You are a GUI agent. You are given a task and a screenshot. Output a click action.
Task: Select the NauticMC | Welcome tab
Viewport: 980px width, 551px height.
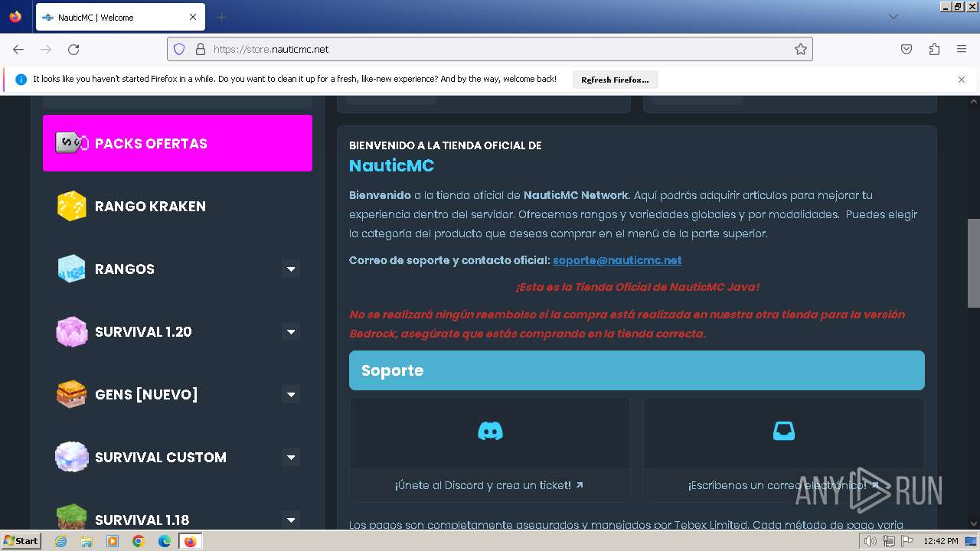coord(120,17)
